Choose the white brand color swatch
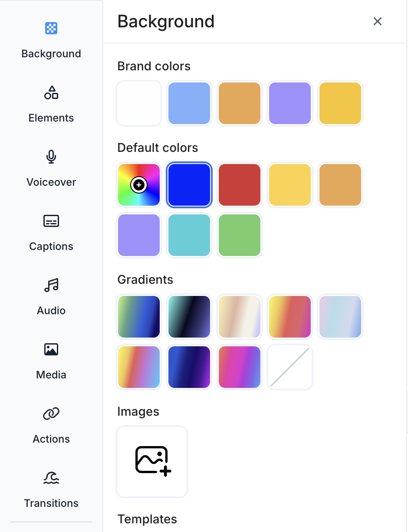The image size is (408, 532). pos(139,103)
